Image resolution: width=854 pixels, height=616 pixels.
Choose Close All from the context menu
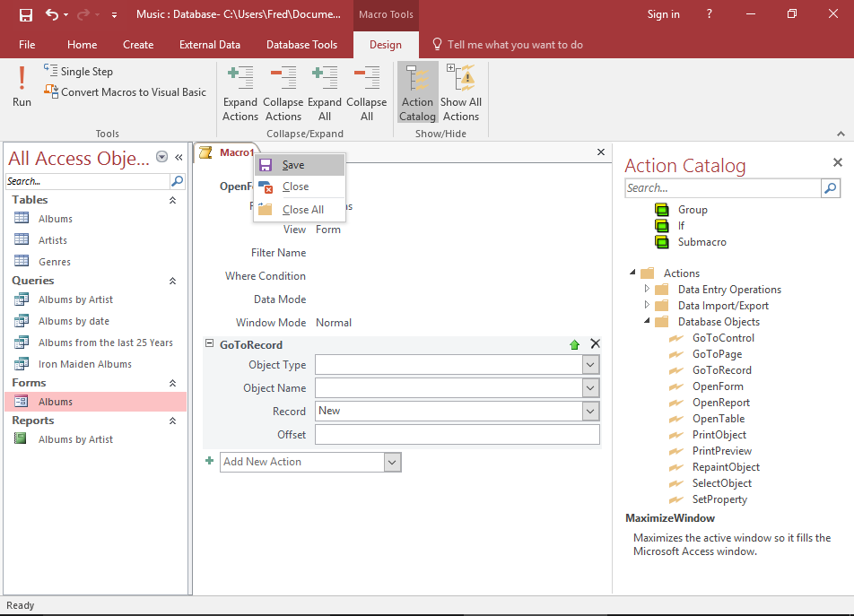[x=300, y=210]
